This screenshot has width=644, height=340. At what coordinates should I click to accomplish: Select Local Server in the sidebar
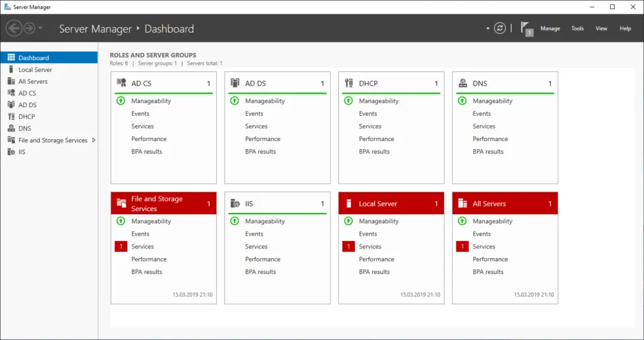[49, 69]
